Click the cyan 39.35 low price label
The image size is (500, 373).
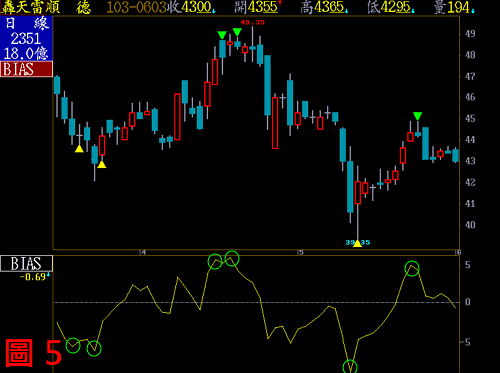click(x=358, y=242)
